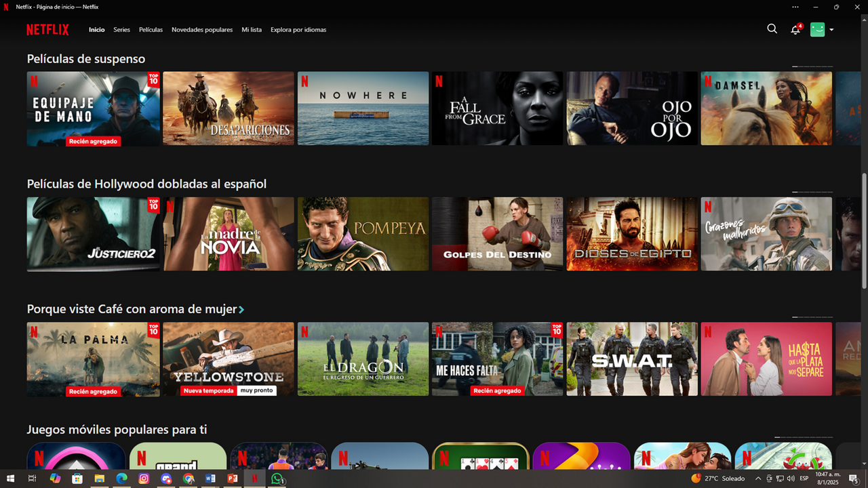Click the A Fall from Grace thumbnail
The height and width of the screenshot is (488, 868).
click(498, 108)
